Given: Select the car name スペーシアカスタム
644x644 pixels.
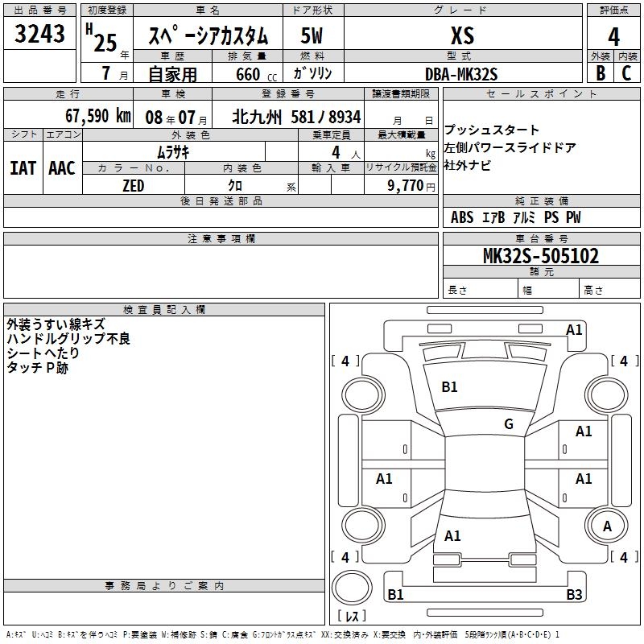Looking at the screenshot, I should click(x=208, y=36).
